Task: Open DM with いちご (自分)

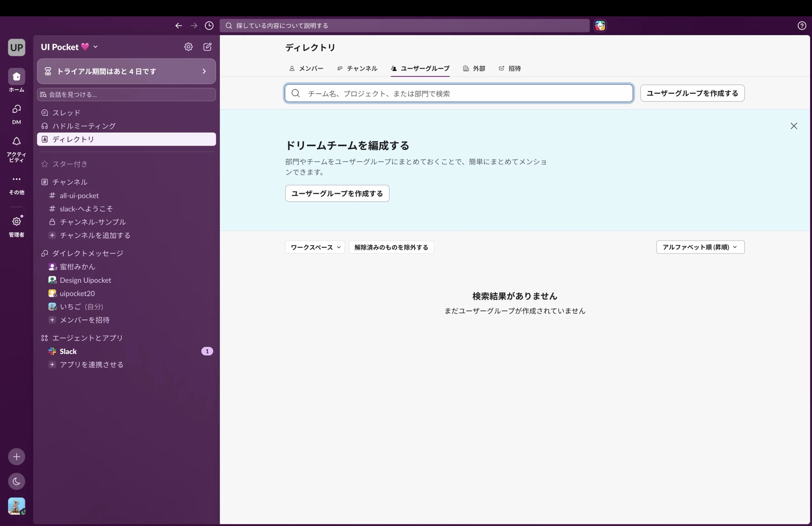Action: coord(126,306)
